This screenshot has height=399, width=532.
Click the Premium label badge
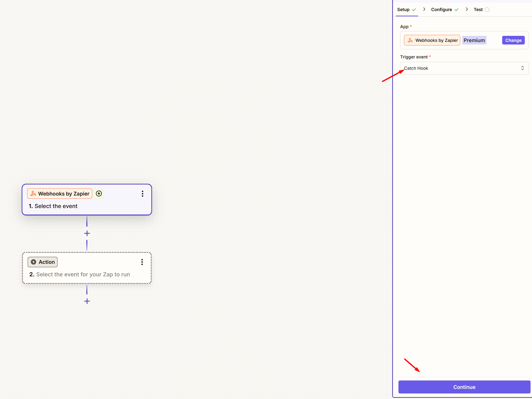coord(474,40)
